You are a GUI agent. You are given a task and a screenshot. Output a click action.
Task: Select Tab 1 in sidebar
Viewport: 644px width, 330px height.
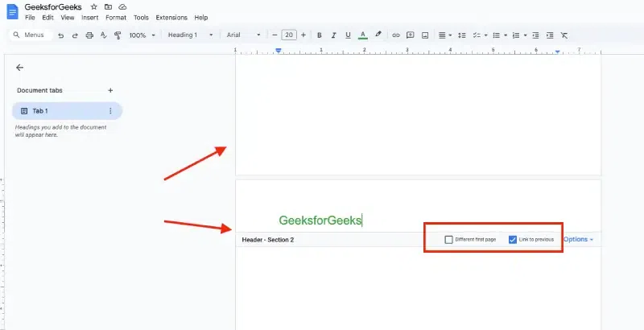pos(67,111)
